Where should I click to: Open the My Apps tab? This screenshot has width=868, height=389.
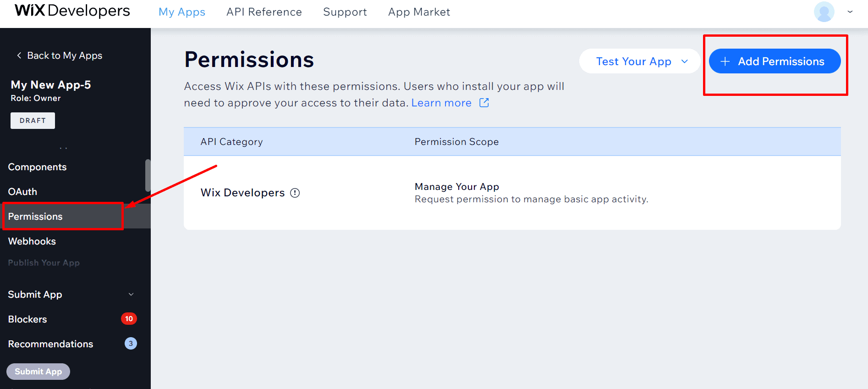(182, 12)
